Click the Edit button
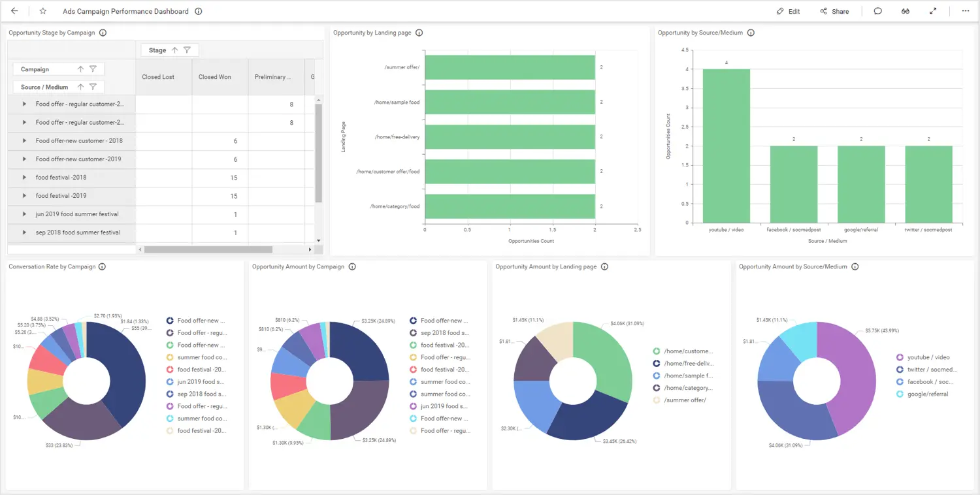 pyautogui.click(x=788, y=11)
